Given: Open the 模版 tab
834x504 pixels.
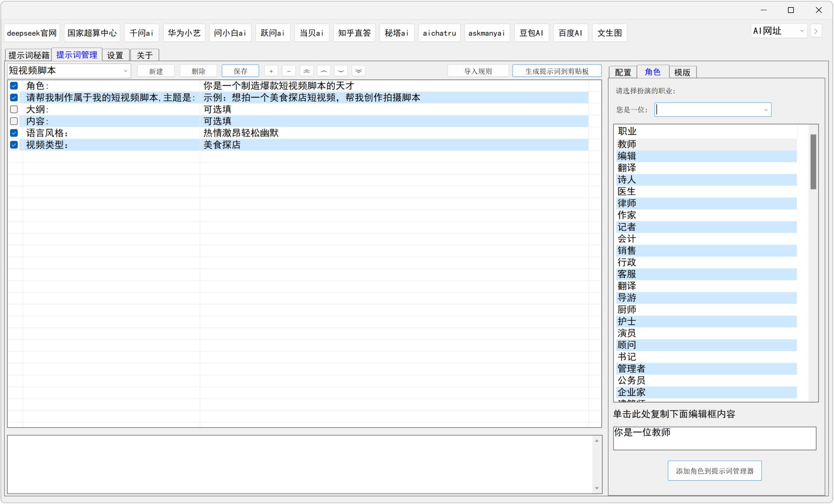Looking at the screenshot, I should tap(682, 72).
